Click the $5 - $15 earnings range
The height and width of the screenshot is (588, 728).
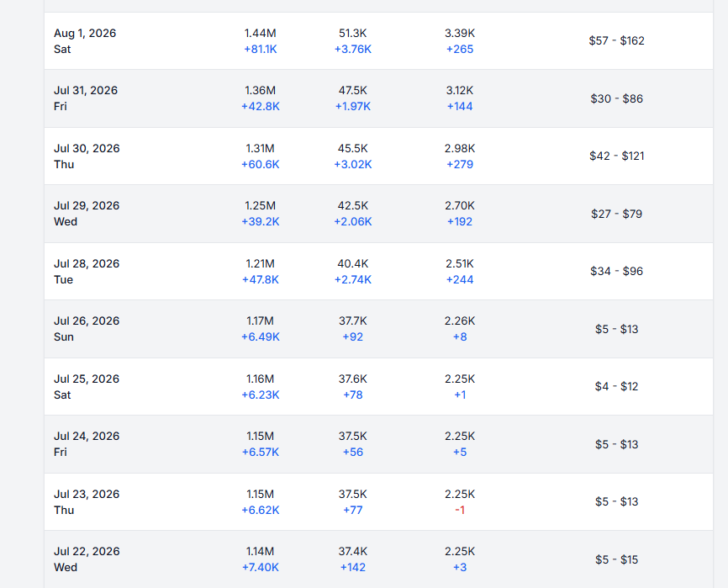616,559
